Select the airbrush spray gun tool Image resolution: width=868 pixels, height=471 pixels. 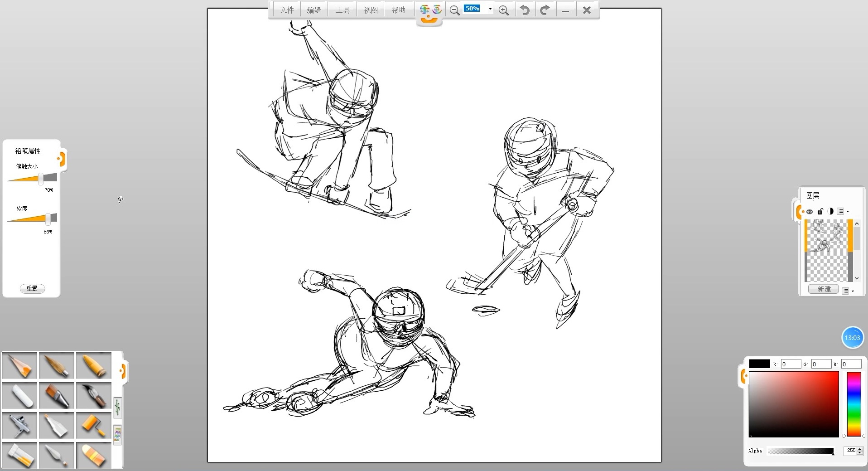coord(19,425)
